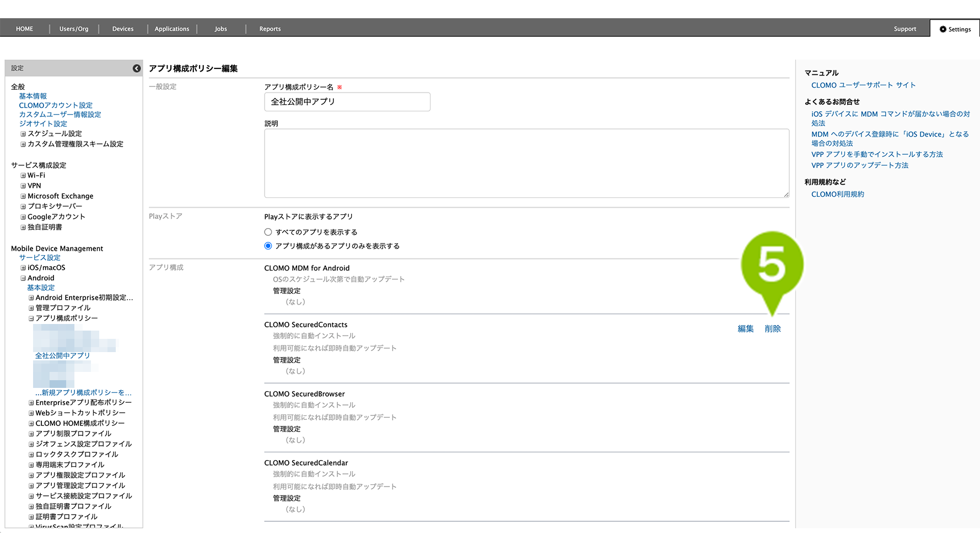Open the Support menu
980x551 pixels.
coord(905,29)
